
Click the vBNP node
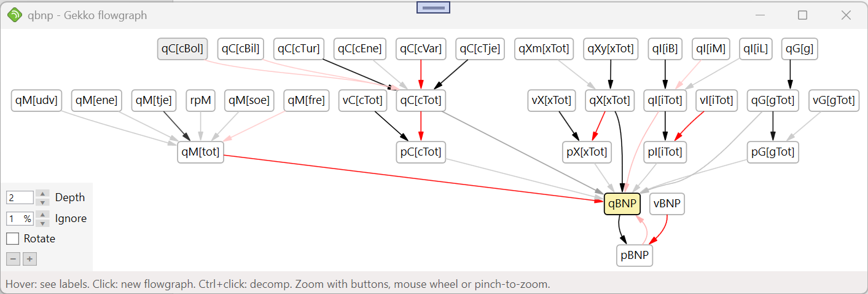[667, 204]
